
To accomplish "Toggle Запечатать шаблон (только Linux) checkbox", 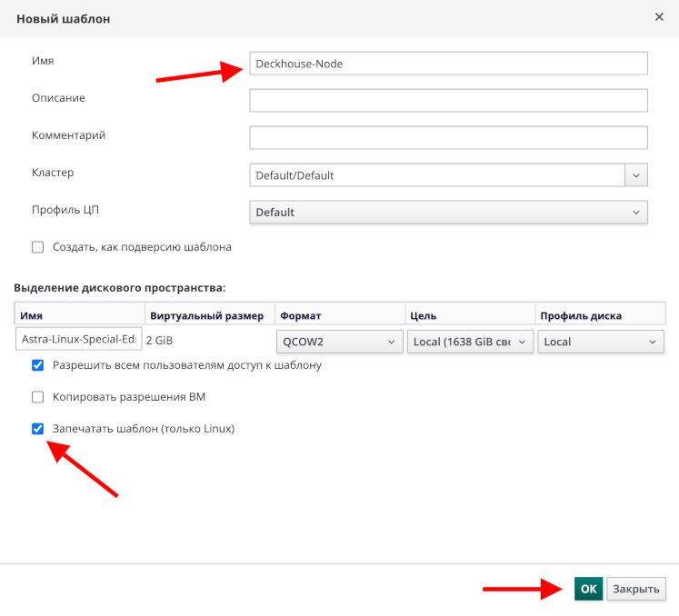I will click(38, 429).
